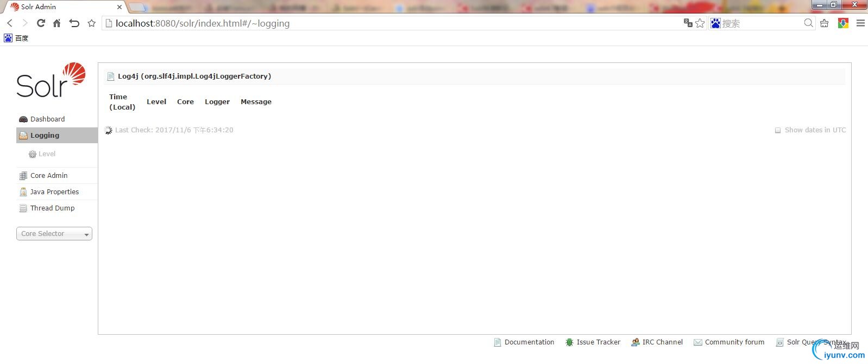Click the Documentation page icon in footer
Viewport: 868px width, 364px height.
[497, 342]
